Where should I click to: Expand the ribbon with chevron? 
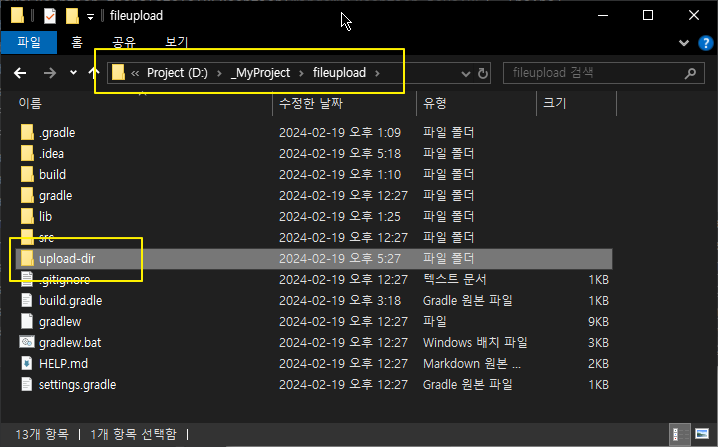coord(684,43)
